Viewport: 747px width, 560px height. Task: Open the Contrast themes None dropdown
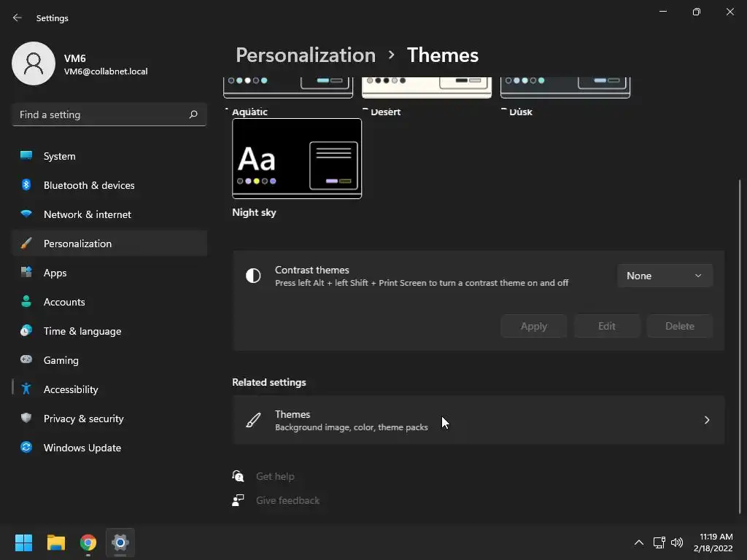[665, 276]
